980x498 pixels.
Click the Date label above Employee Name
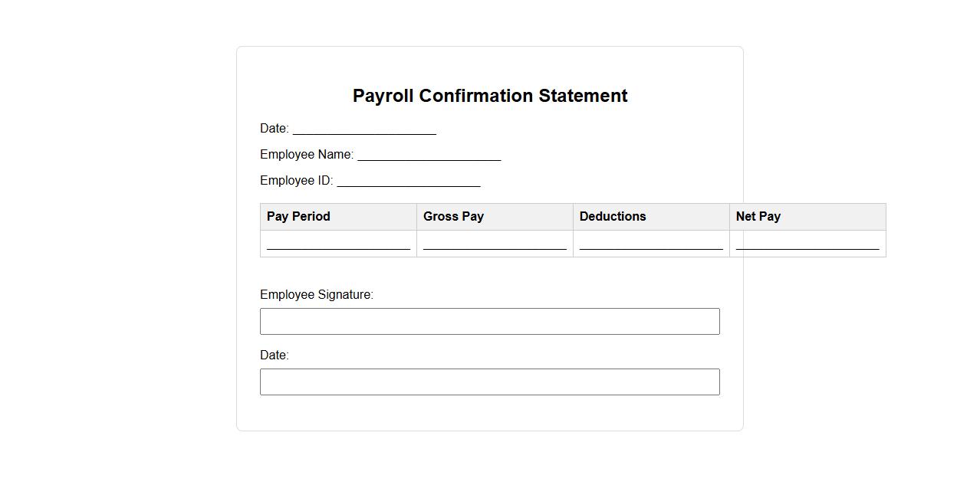pyautogui.click(x=274, y=129)
